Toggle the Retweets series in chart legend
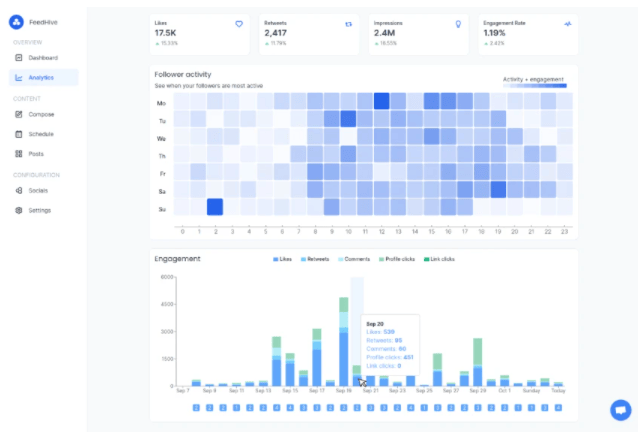The width and height of the screenshot is (638, 432). [x=318, y=260]
